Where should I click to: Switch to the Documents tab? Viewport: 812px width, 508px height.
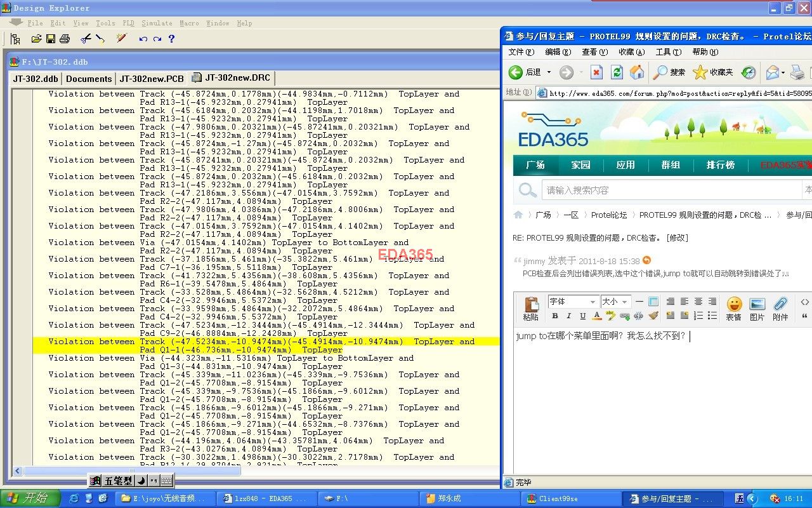(x=89, y=79)
